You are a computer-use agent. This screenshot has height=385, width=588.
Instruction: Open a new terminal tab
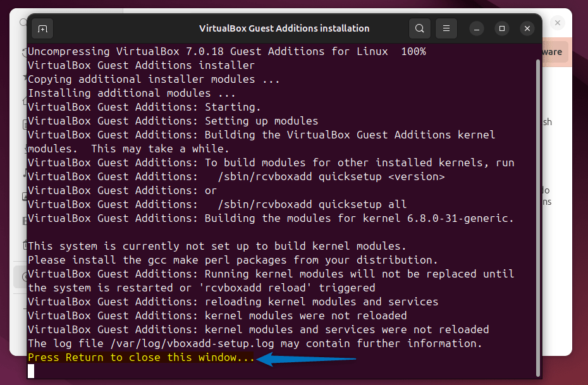point(42,28)
